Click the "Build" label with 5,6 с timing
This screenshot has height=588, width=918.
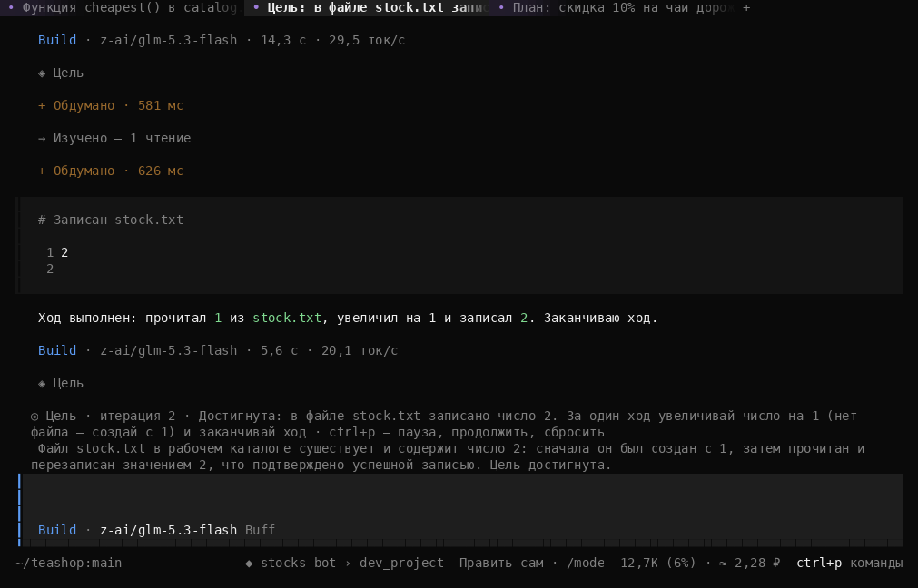(57, 350)
